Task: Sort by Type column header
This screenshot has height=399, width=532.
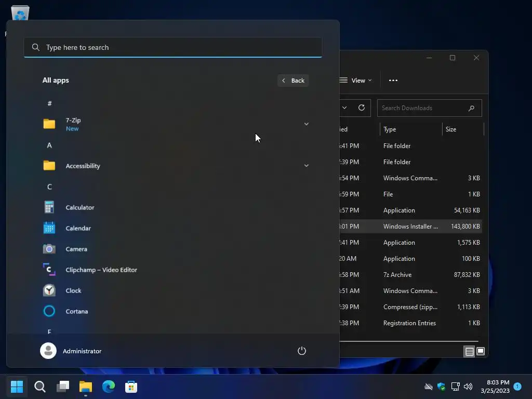Action: point(411,129)
